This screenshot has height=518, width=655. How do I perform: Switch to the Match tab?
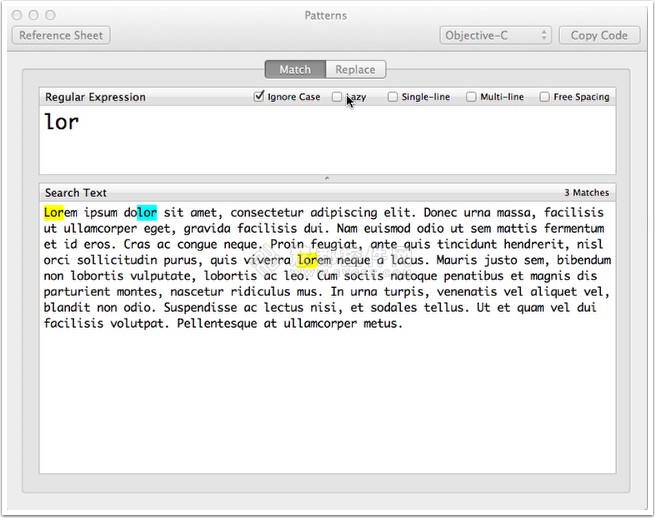pos(295,69)
